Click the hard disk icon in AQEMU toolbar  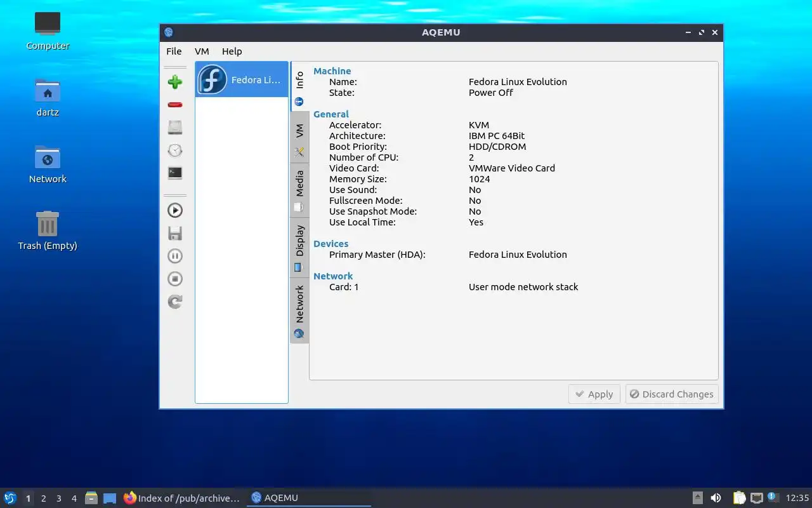point(175,128)
